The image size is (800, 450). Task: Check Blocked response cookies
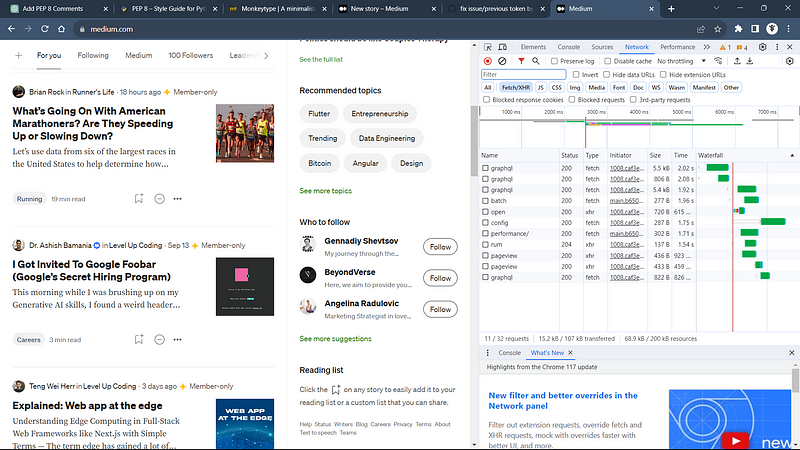click(x=486, y=99)
